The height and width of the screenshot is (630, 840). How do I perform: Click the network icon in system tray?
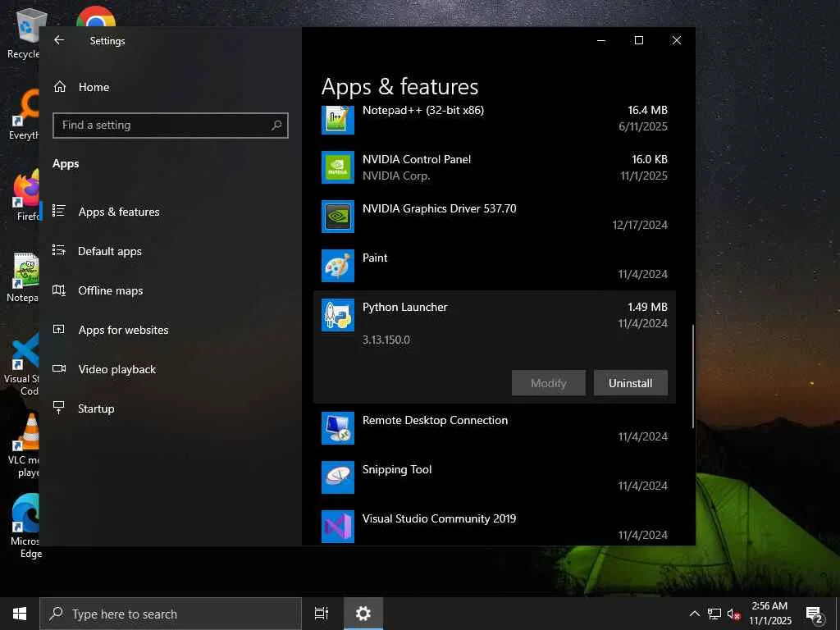pos(714,614)
